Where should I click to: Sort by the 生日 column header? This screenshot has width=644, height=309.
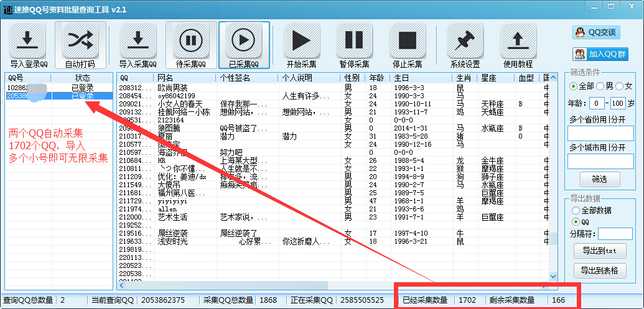421,78
